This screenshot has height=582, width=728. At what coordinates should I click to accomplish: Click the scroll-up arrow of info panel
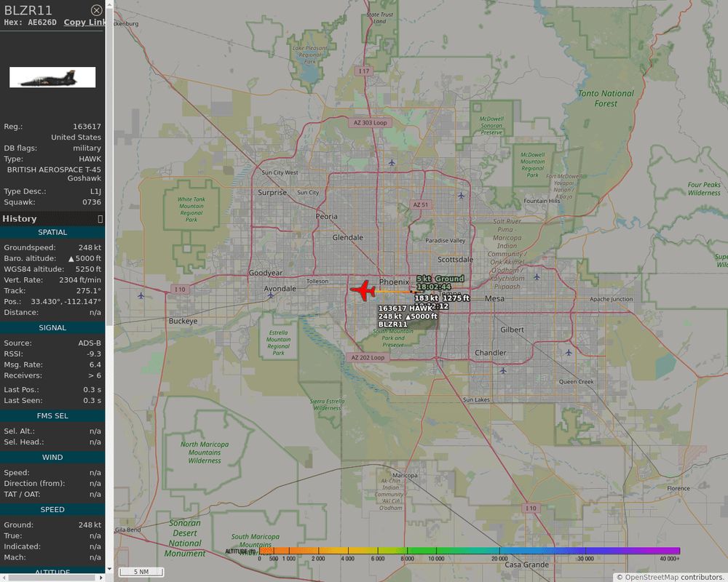(109, 4)
